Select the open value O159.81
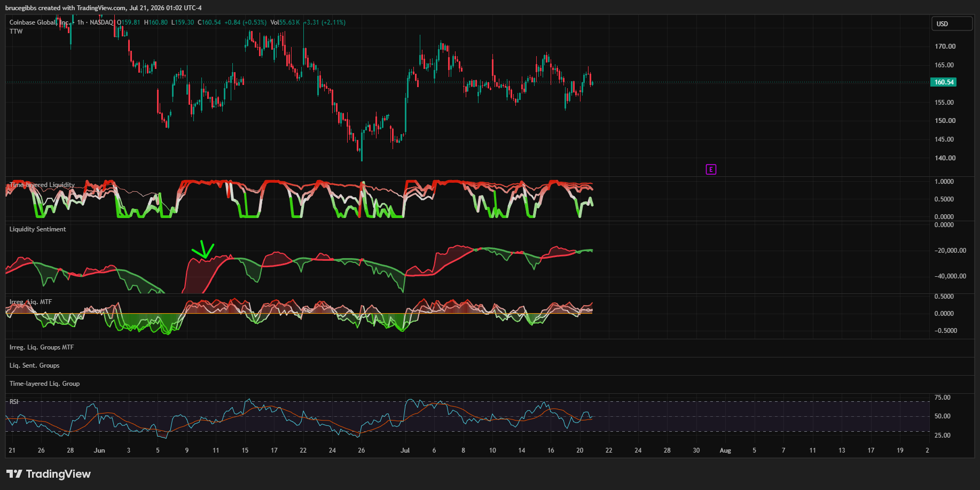The width and height of the screenshot is (980, 490). point(129,22)
